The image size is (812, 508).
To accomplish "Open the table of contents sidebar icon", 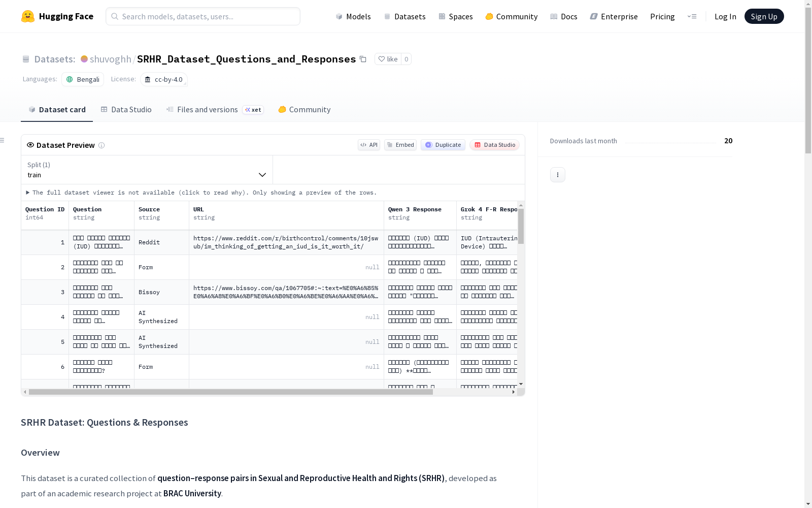I will coord(3,140).
